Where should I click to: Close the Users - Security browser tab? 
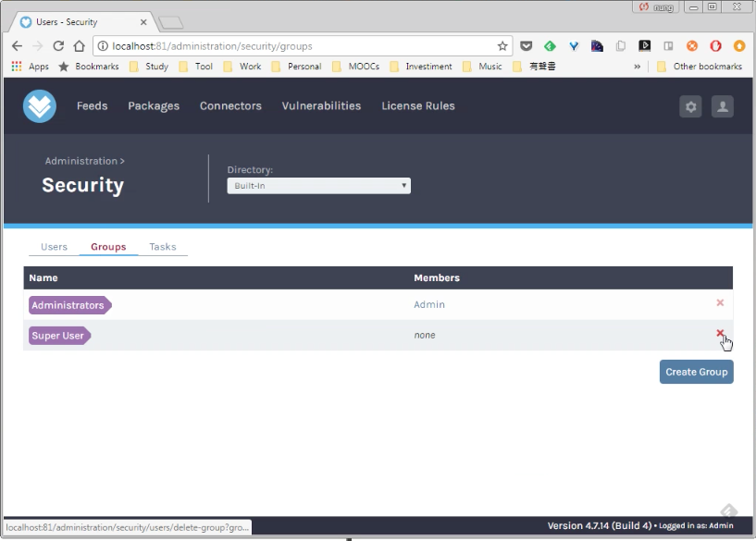[143, 22]
